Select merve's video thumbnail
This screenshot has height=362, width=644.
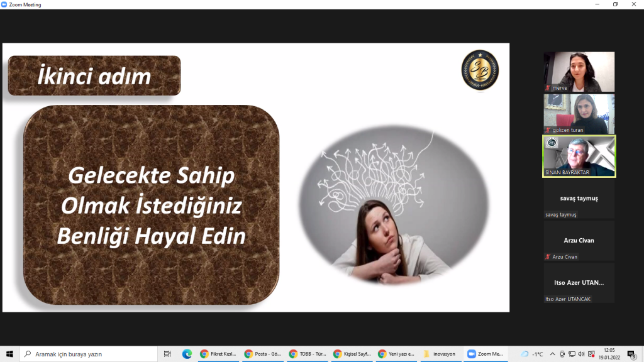point(579,72)
